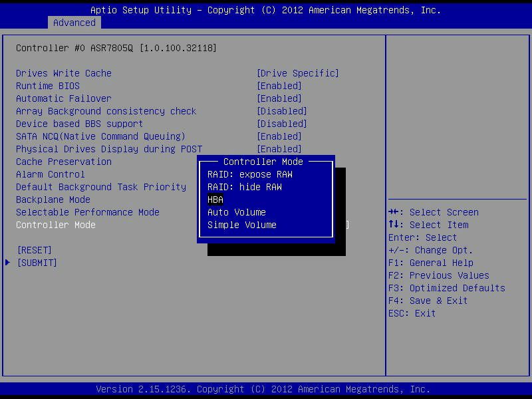Change Device based BBS support [Disabled] value
The height and width of the screenshot is (399, 532).
[281, 124]
